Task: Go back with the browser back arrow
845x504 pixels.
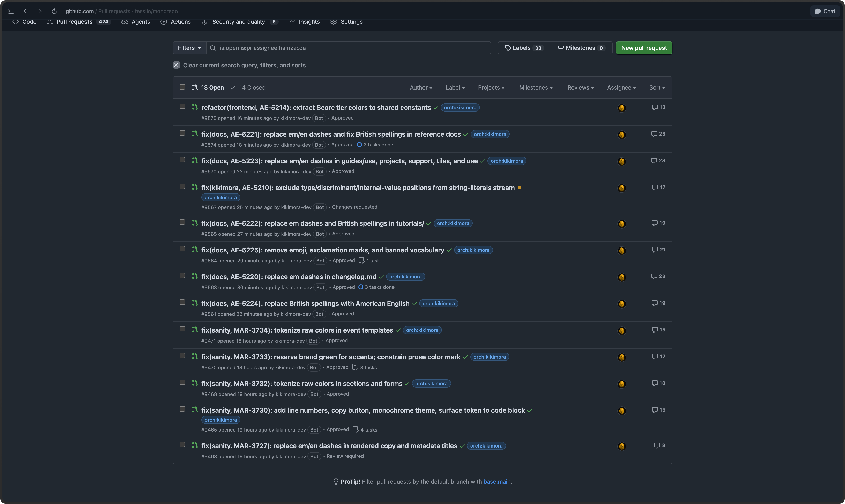Action: (25, 11)
